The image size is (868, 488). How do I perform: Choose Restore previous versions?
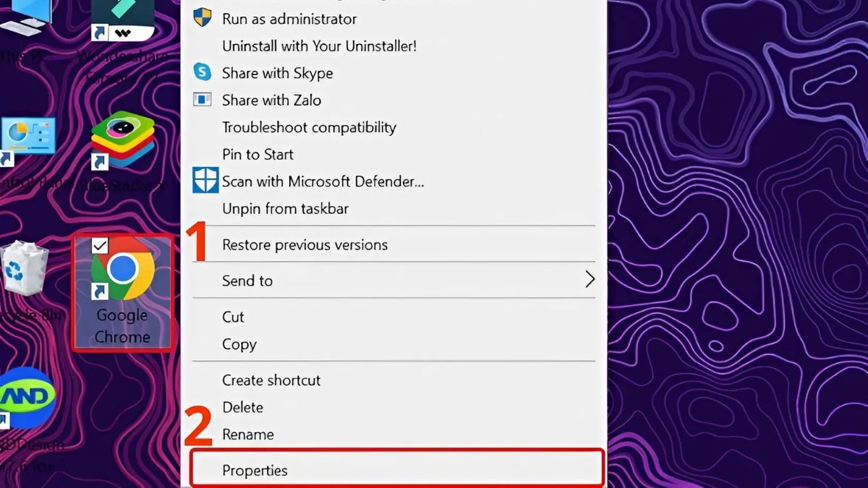[x=305, y=244]
